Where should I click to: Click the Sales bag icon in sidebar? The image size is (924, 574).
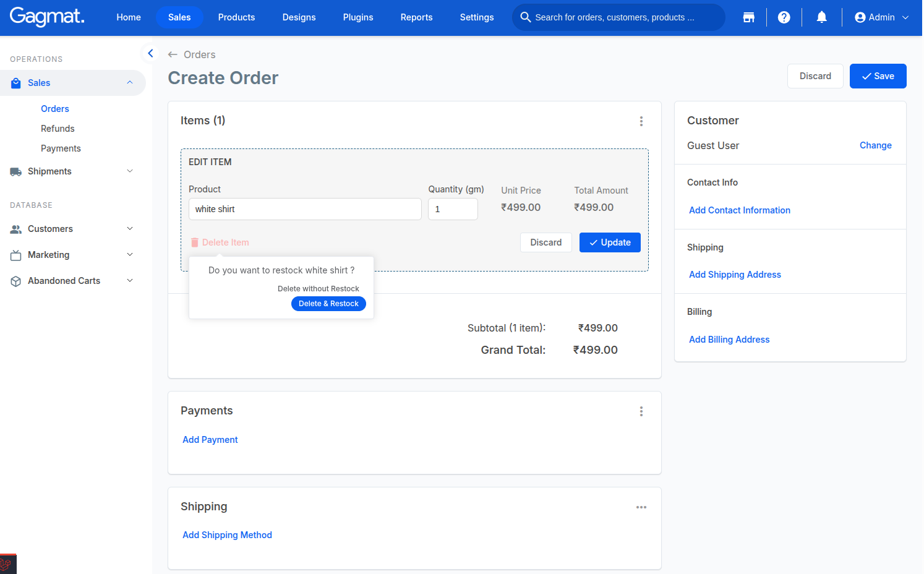tap(16, 83)
